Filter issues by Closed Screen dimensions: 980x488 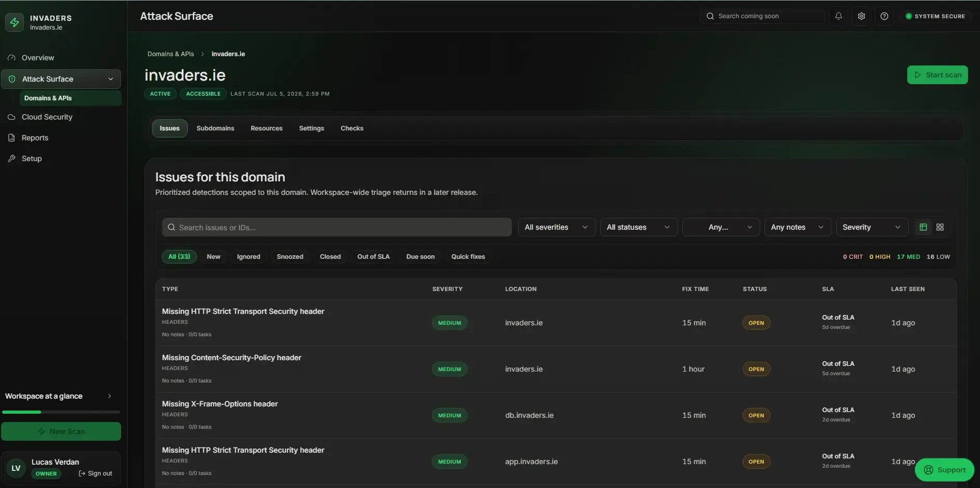[x=330, y=257]
